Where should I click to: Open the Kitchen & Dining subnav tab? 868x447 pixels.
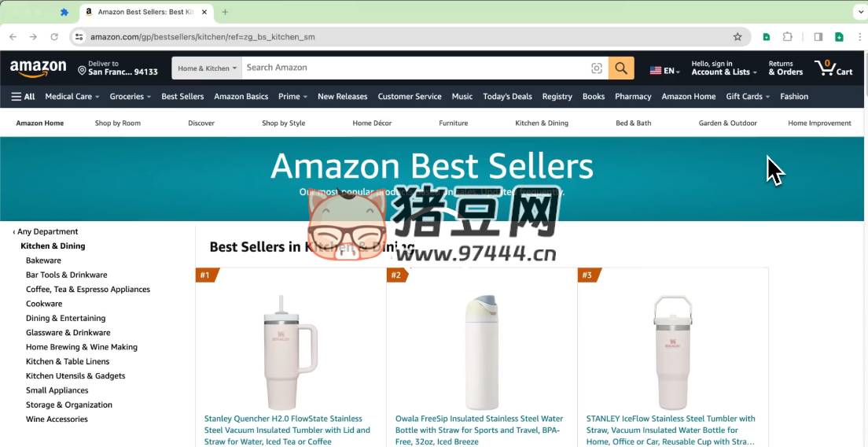pyautogui.click(x=542, y=123)
